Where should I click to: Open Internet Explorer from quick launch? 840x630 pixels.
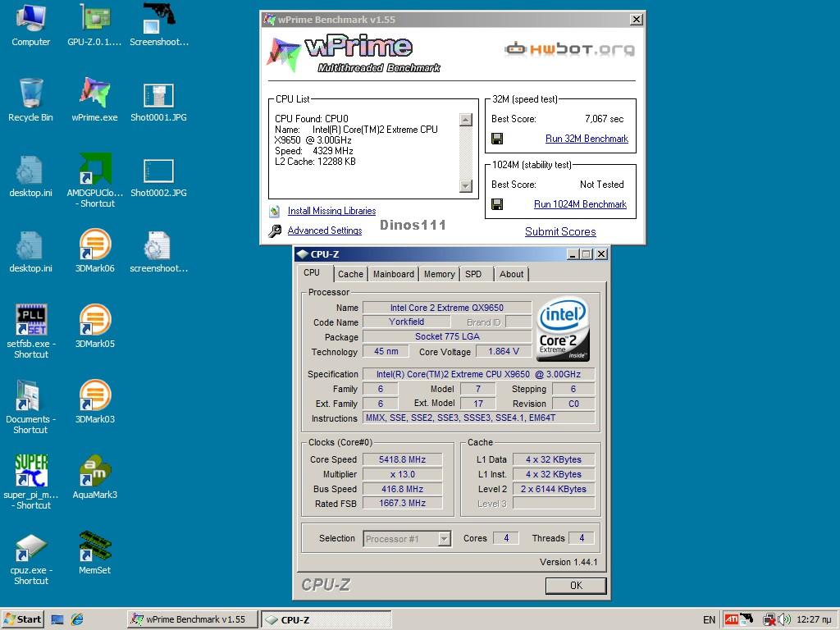(x=77, y=619)
